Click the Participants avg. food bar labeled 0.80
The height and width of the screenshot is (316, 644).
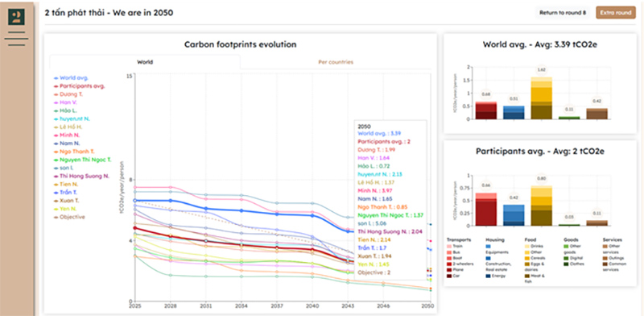(x=541, y=206)
